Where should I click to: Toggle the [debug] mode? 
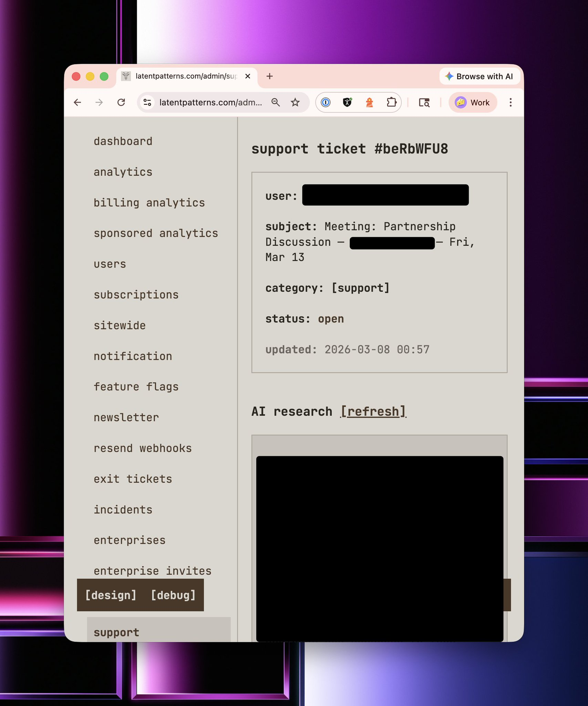click(x=173, y=595)
